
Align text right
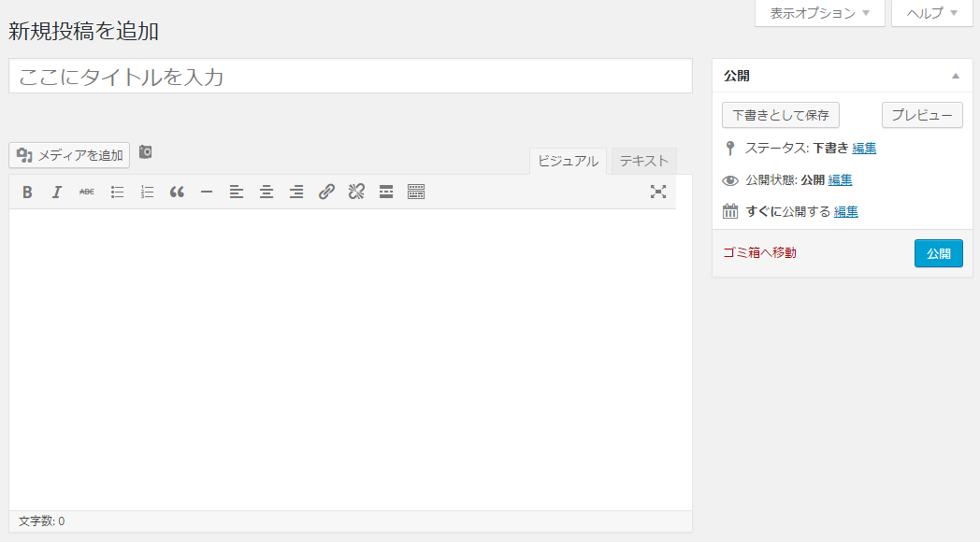(x=296, y=192)
